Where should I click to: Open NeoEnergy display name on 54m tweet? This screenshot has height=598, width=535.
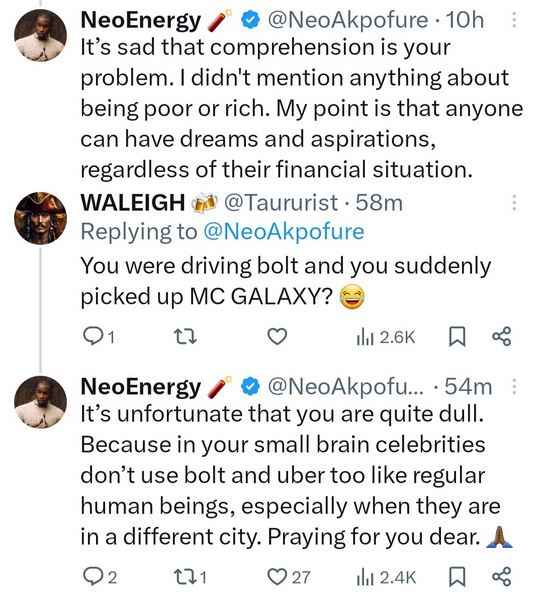pyautogui.click(x=141, y=387)
